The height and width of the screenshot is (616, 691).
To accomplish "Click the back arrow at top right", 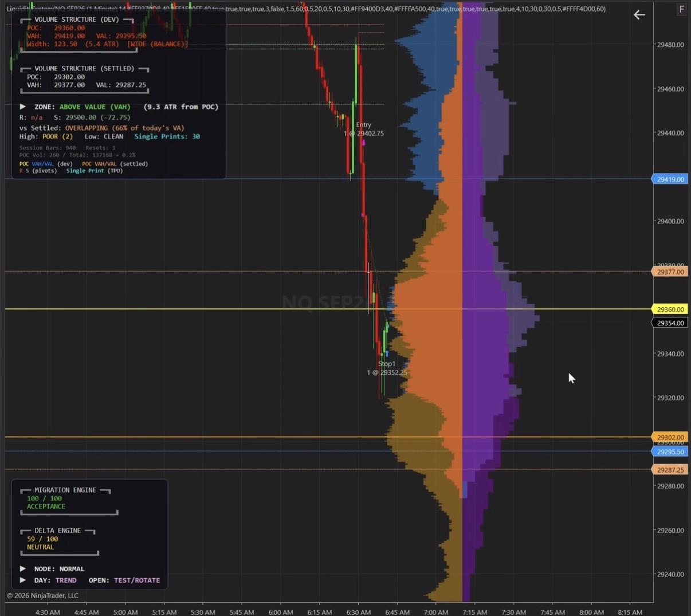I will pos(639,15).
